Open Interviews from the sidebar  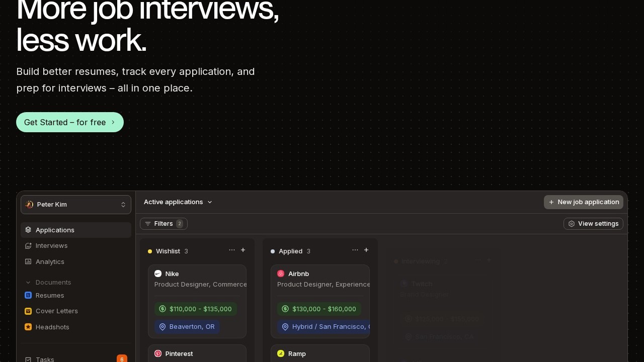click(x=51, y=246)
